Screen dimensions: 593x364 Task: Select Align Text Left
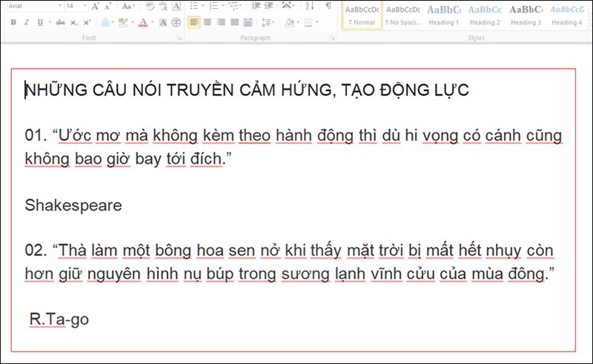pyautogui.click(x=194, y=22)
